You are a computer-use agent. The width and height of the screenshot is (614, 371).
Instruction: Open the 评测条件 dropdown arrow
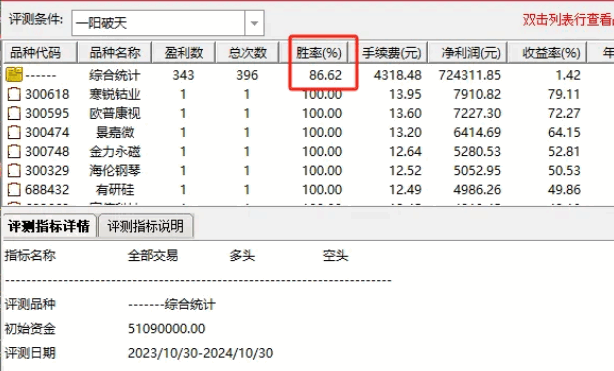(x=254, y=23)
